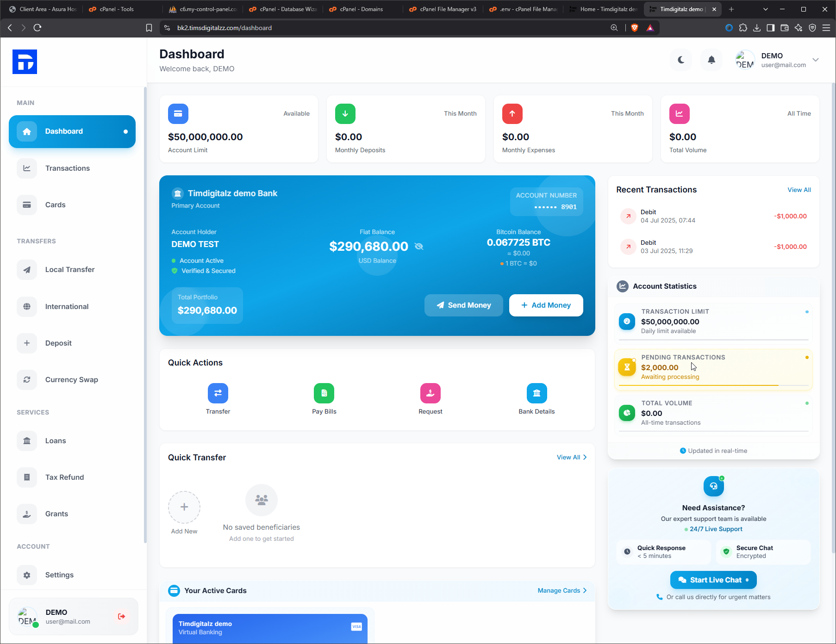Screen dimensions: 836x644
Task: Click the Tax Refund icon
Action: 27,477
